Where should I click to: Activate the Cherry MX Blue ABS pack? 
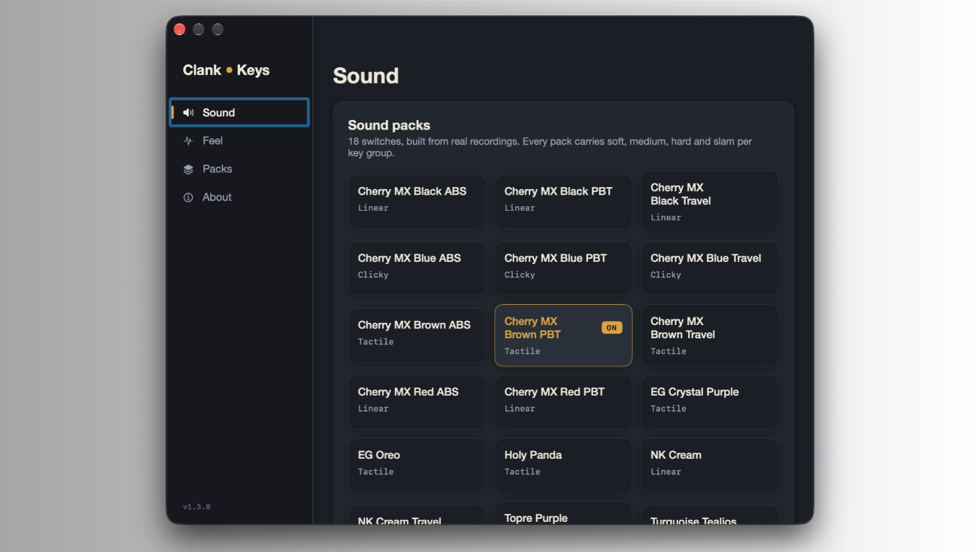417,268
